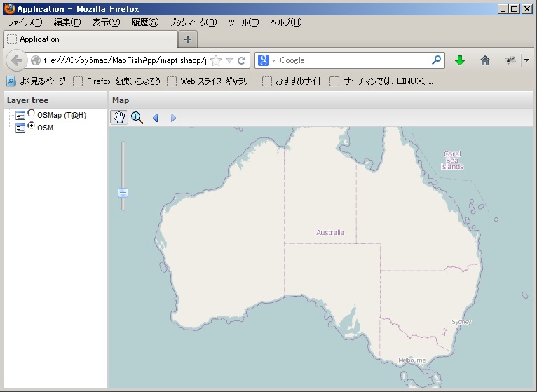Select the OSMap (T@H) radio button
This screenshot has height=392, width=537.
click(x=32, y=114)
